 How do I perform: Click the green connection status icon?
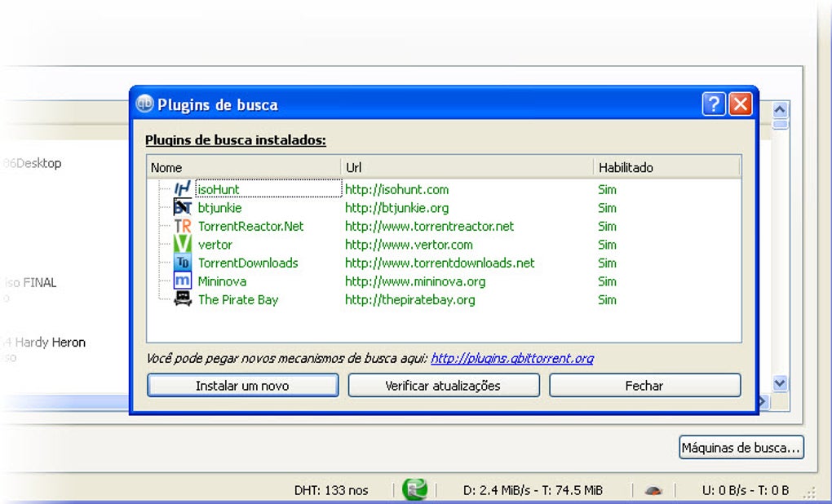pos(415,489)
